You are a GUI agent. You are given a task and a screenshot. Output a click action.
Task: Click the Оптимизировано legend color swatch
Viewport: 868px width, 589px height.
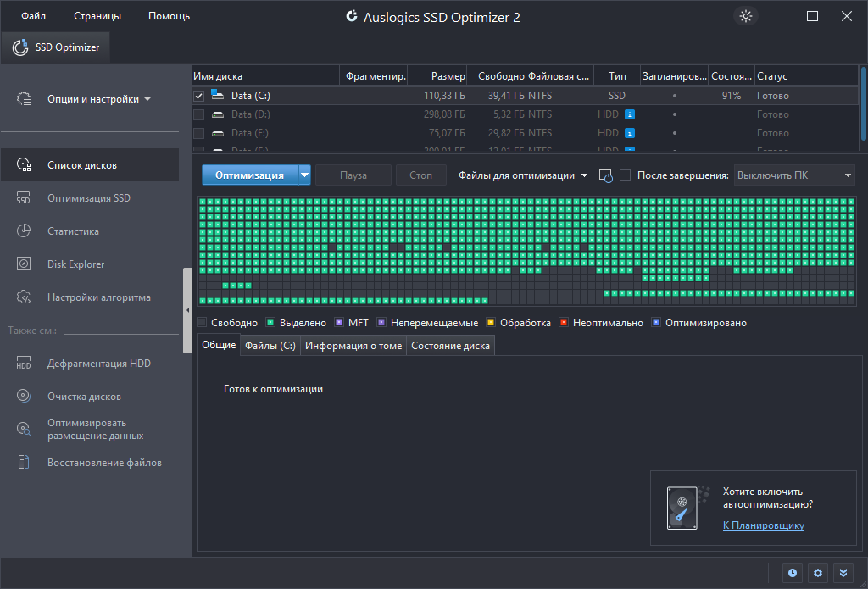(656, 322)
